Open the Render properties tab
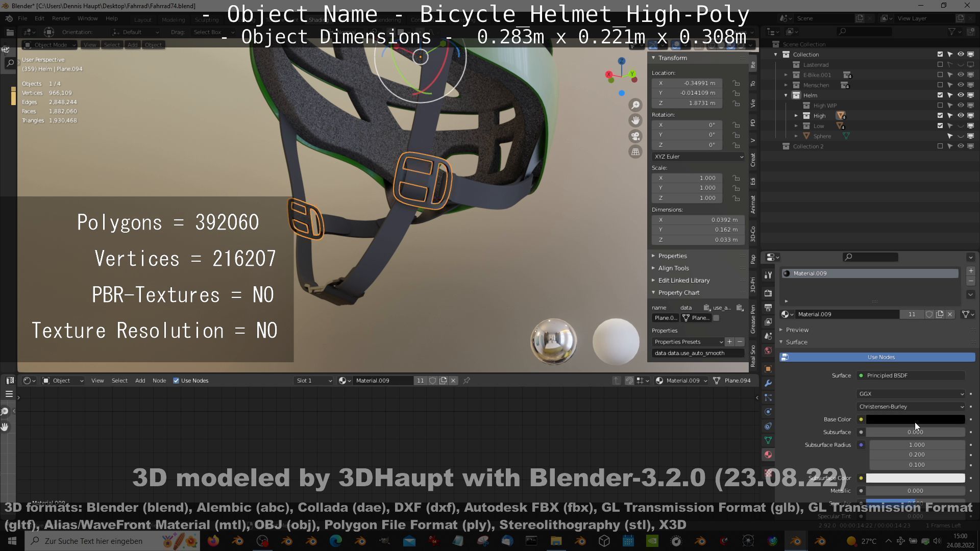The width and height of the screenshot is (980, 551). pyautogui.click(x=768, y=293)
